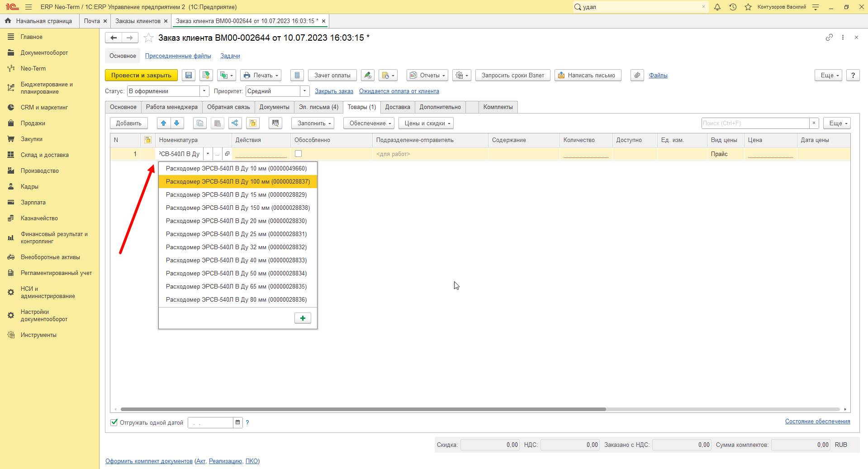Open the barcode search icon

[x=275, y=123]
